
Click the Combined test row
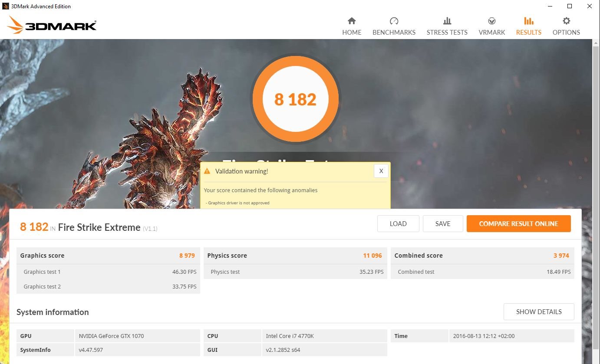(482, 272)
